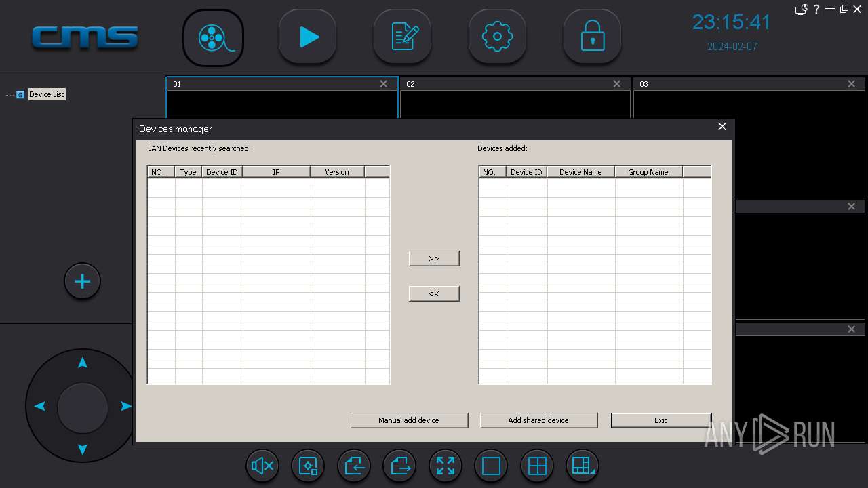The image size is (868, 488).
Task: Click the snapshot capture icon in bottom toolbar
Action: point(309,466)
